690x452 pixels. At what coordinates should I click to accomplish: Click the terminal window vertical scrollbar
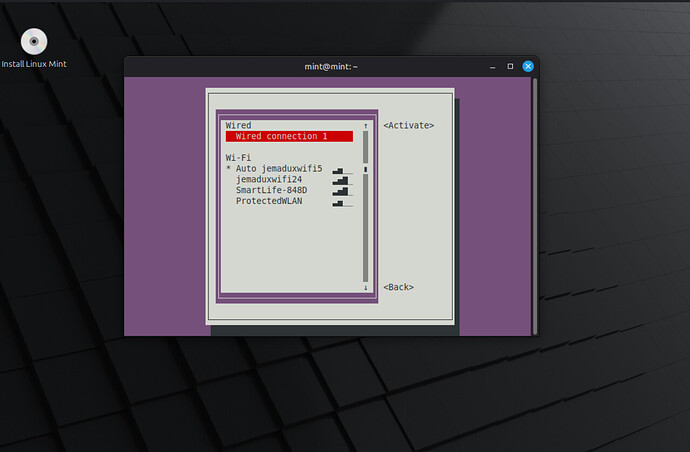(535, 206)
